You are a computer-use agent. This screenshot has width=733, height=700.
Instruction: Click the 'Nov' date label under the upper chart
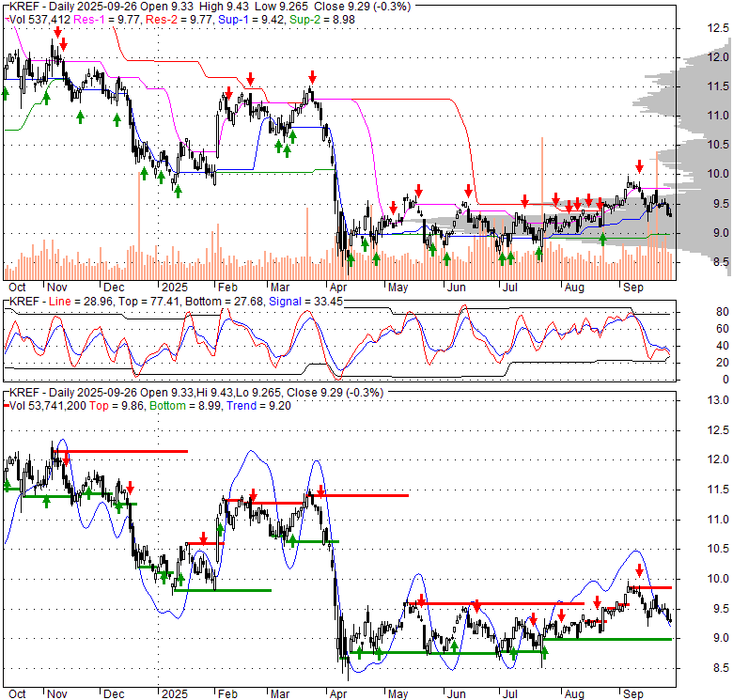click(57, 288)
